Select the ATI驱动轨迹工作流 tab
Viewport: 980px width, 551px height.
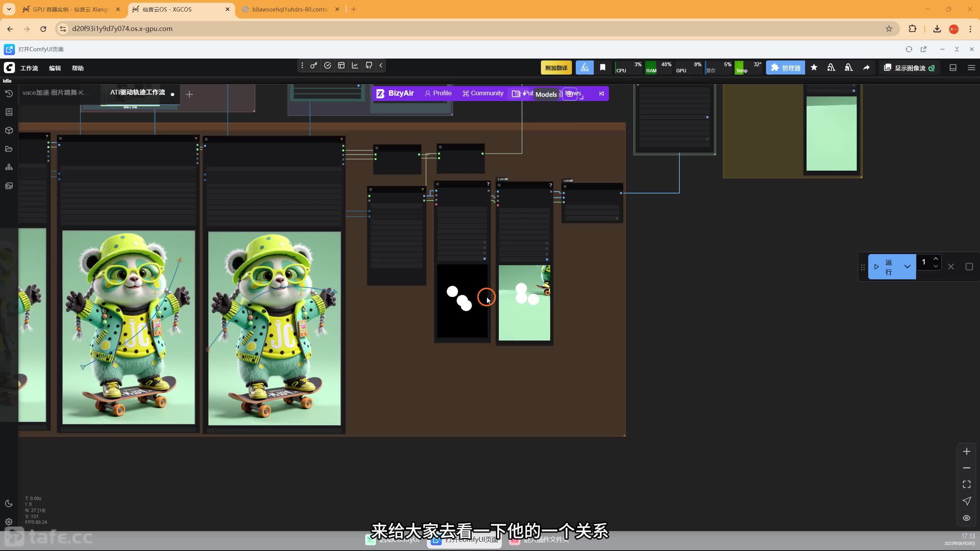[x=137, y=92]
